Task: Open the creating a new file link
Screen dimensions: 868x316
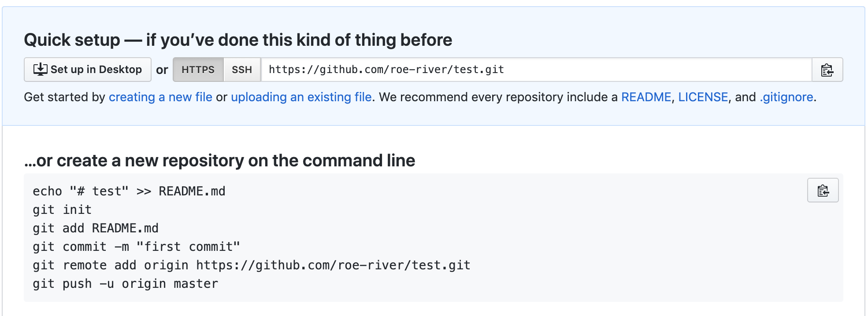Action: pos(160,97)
